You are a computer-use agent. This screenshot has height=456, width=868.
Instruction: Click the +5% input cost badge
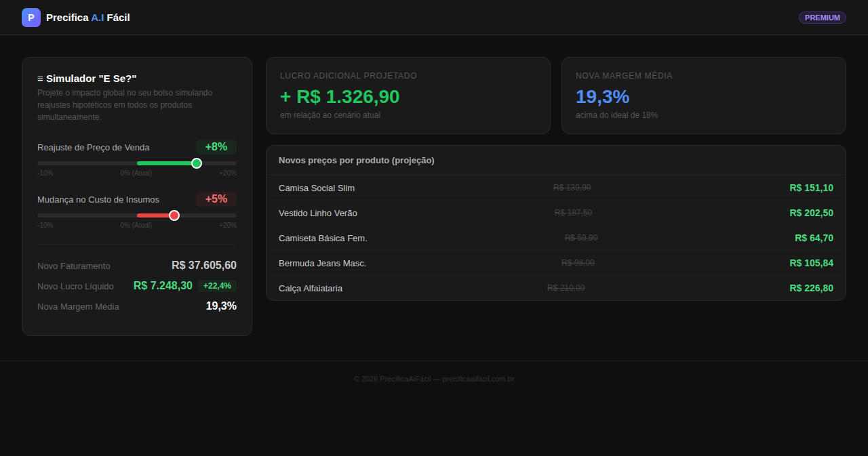tap(216, 199)
